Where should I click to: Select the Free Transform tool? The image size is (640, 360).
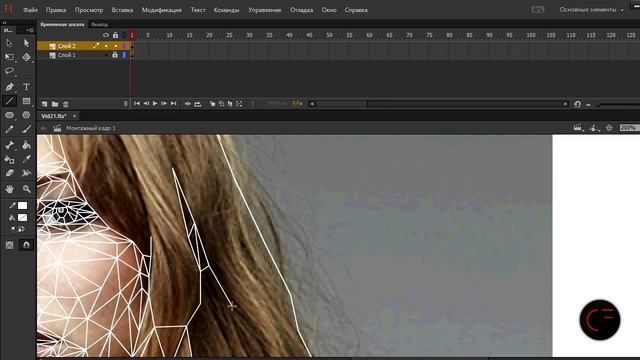(x=9, y=57)
